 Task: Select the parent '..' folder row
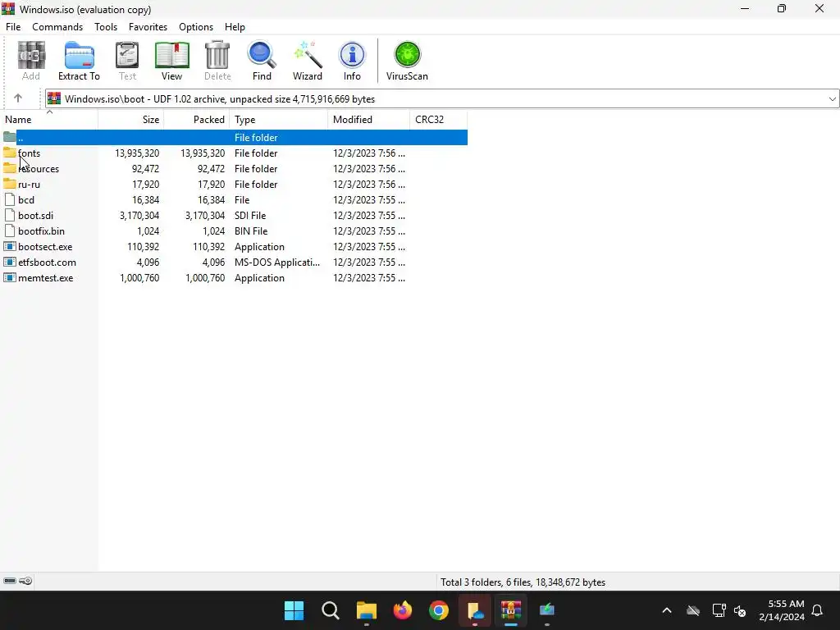coord(234,138)
